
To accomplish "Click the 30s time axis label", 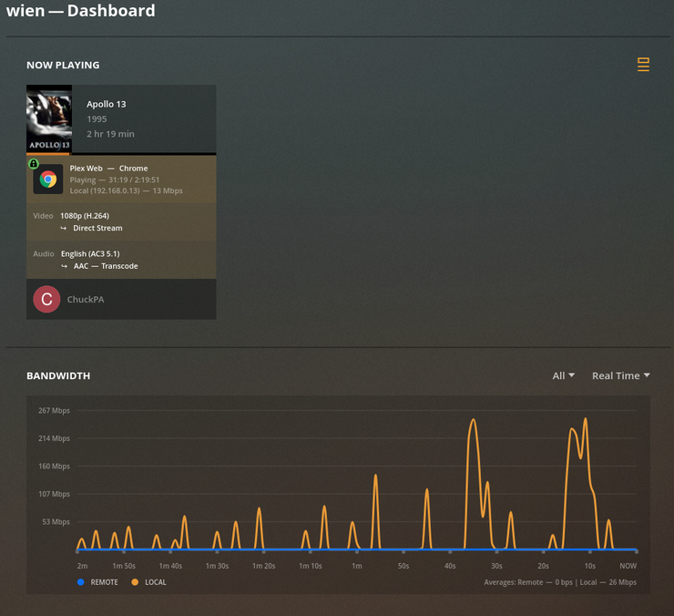I will point(496,566).
